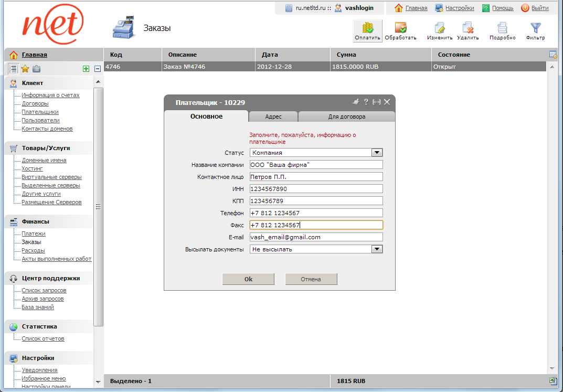Switch to the Для договора tab
Viewport: 563px width, 392px height.
point(346,117)
